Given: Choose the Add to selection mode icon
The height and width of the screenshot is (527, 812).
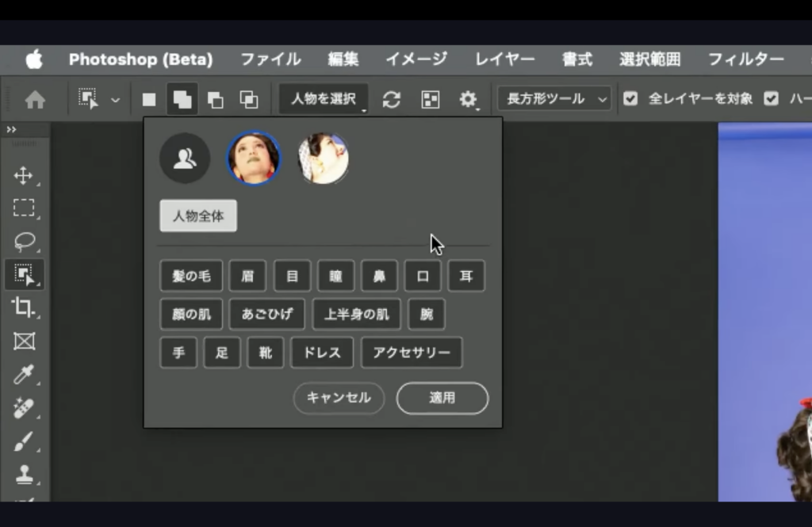Looking at the screenshot, I should pyautogui.click(x=182, y=99).
